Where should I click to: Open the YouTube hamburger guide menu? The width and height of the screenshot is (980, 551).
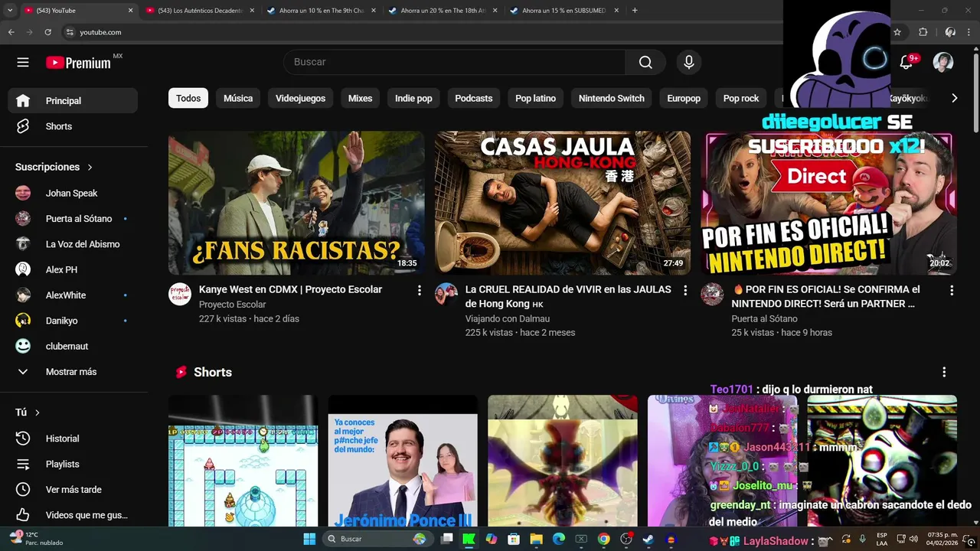23,63
